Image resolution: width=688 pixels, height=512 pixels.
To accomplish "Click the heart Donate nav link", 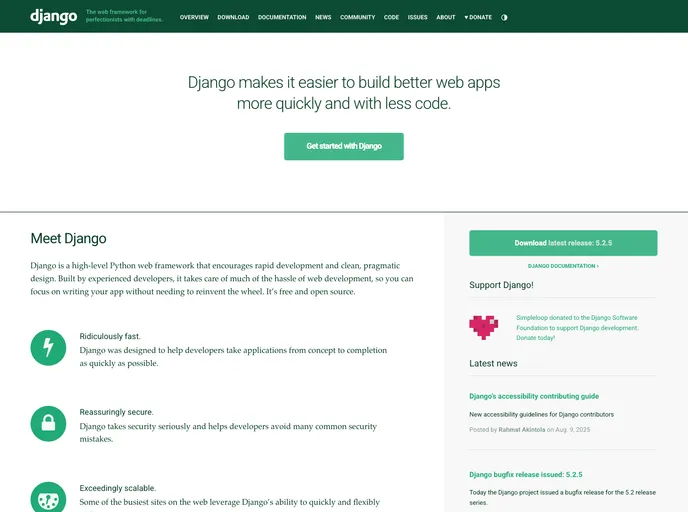I will [x=478, y=18].
